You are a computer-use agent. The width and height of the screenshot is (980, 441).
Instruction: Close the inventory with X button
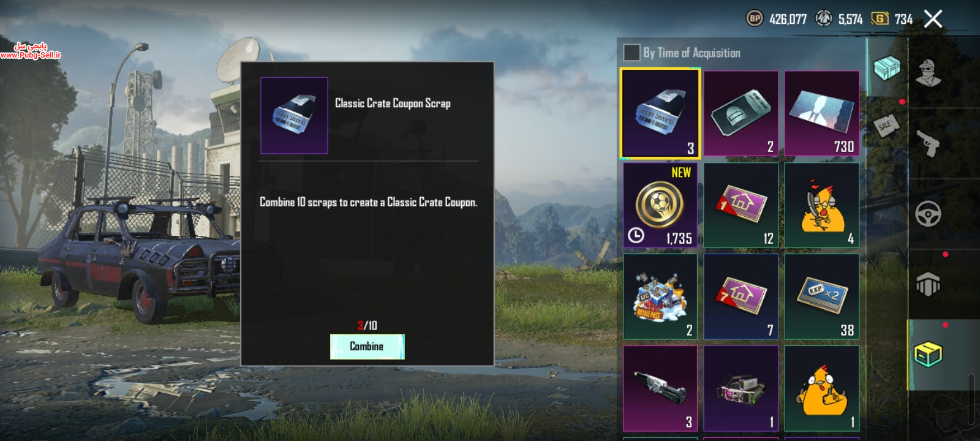tap(933, 19)
